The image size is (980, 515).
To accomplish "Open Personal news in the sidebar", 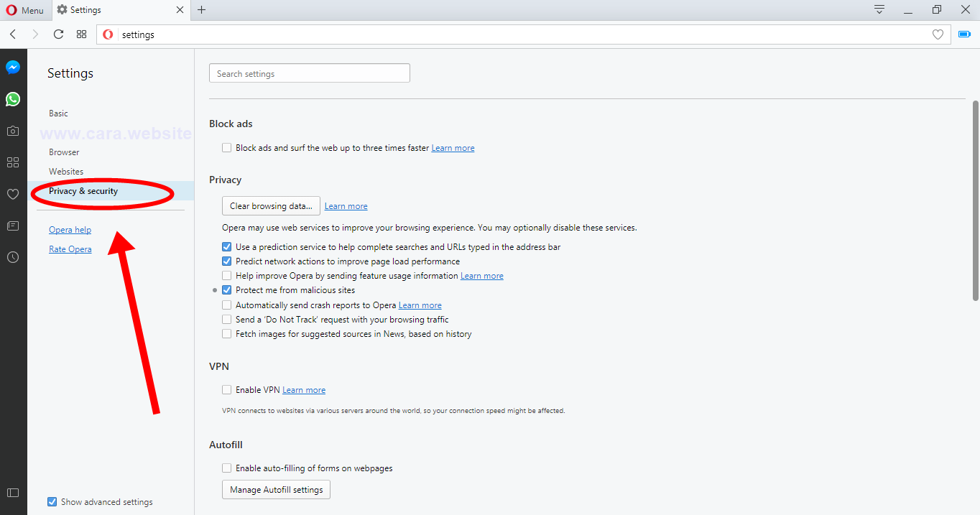I will pos(13,226).
